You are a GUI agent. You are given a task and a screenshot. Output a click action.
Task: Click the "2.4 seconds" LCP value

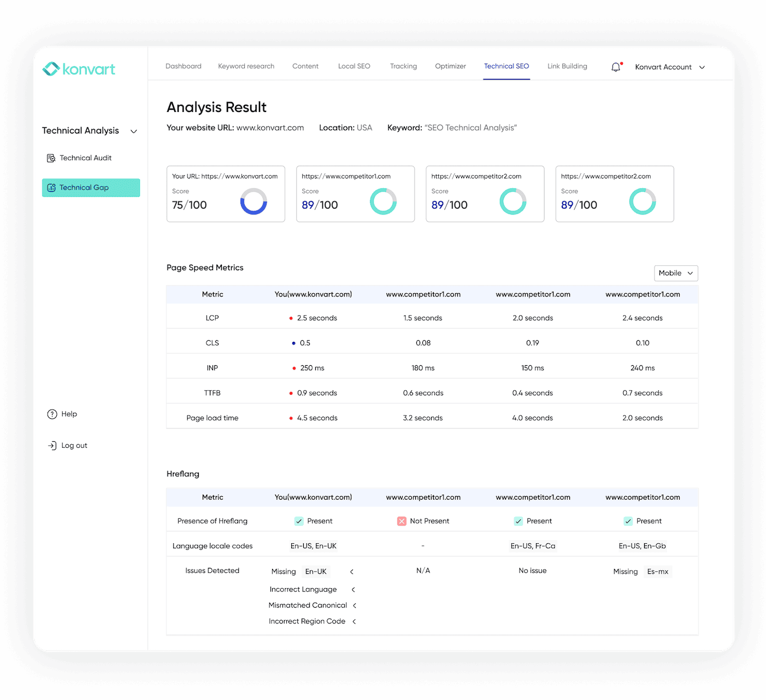(x=643, y=318)
